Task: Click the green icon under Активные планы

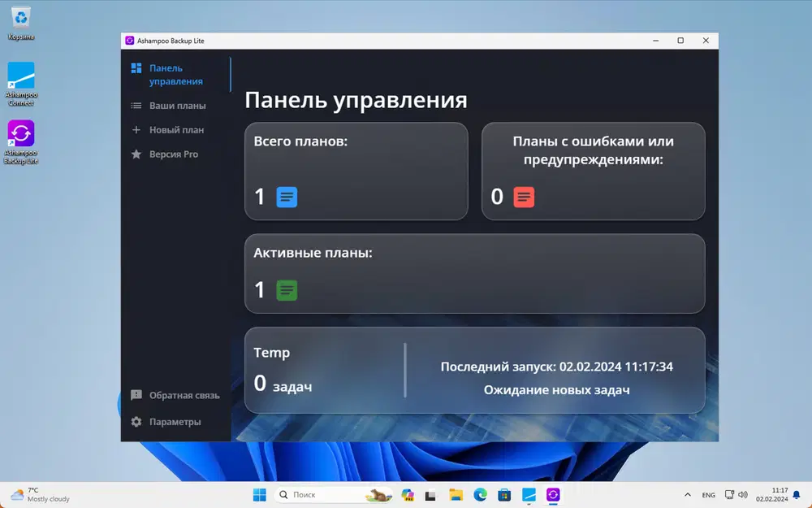Action: coord(287,290)
